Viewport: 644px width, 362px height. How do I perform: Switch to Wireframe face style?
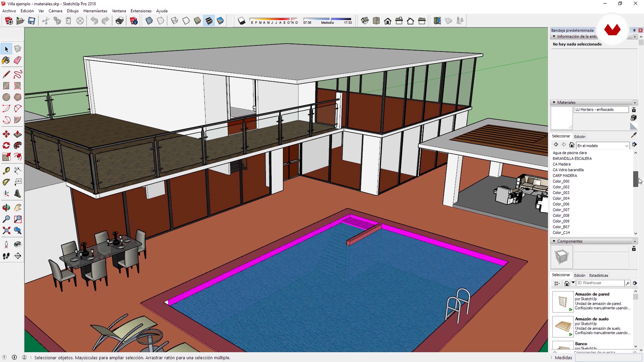[174, 21]
